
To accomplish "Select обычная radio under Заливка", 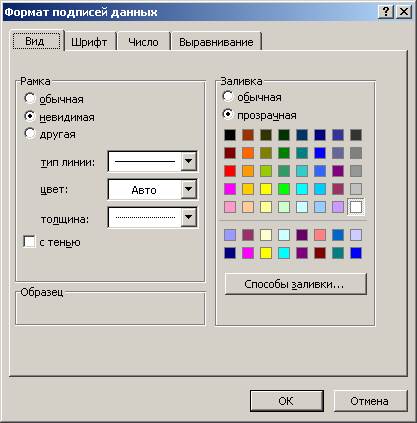I will pos(228,97).
